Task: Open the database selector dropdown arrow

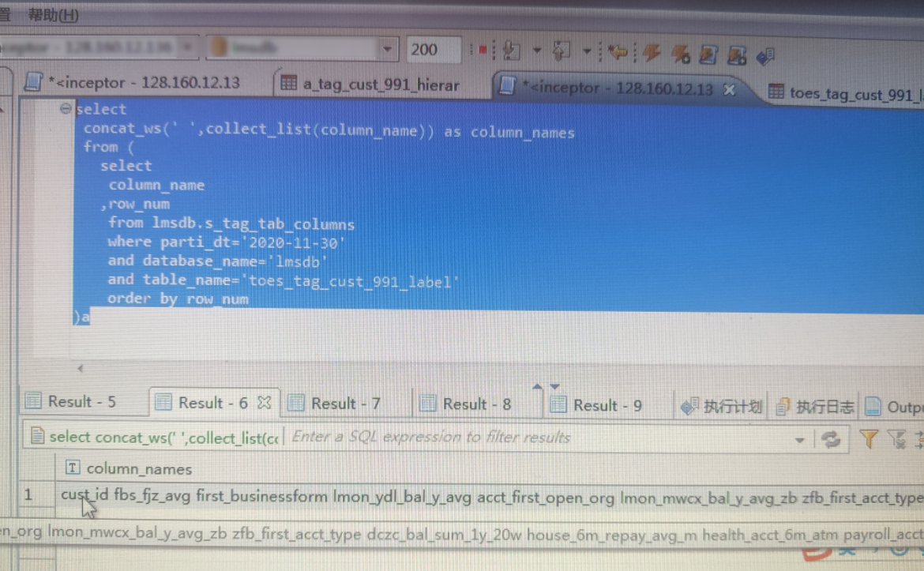Action: coord(387,49)
